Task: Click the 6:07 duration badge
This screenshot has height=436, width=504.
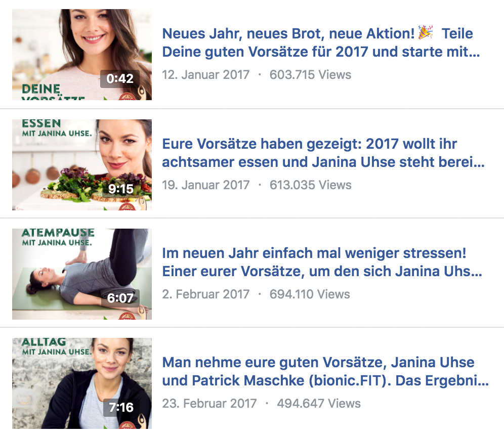Action: click(120, 298)
